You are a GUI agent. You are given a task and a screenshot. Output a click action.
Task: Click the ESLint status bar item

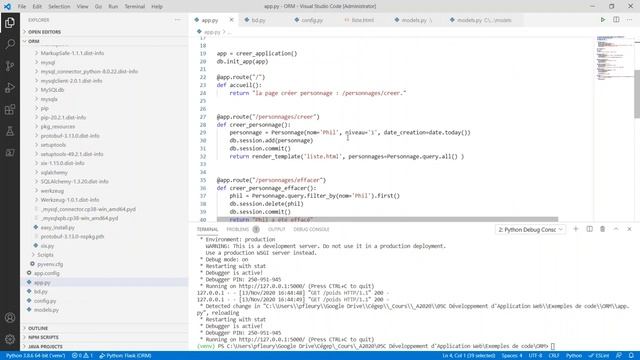click(x=599, y=356)
